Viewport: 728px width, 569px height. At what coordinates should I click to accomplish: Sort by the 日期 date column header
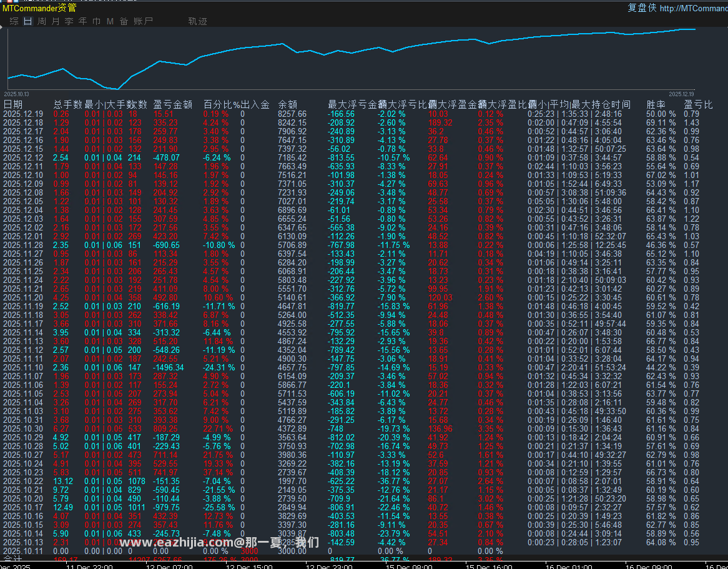13,104
